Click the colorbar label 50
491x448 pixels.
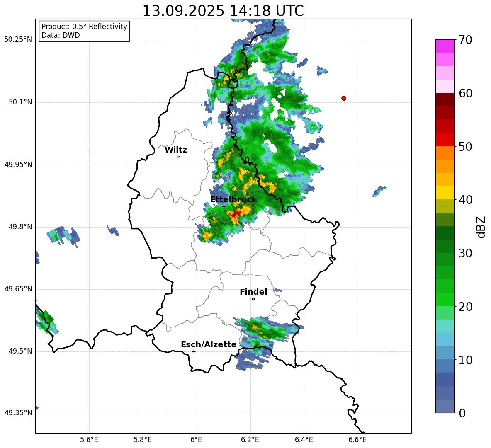465,146
